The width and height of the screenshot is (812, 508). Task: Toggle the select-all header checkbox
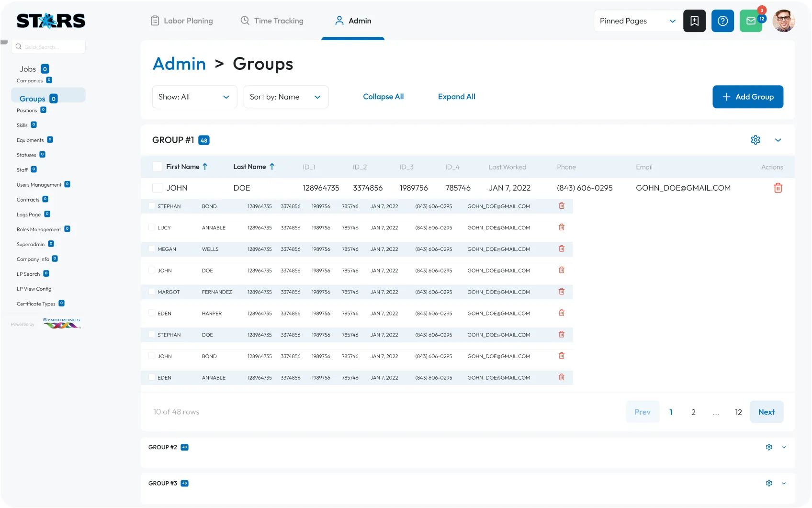pos(157,167)
